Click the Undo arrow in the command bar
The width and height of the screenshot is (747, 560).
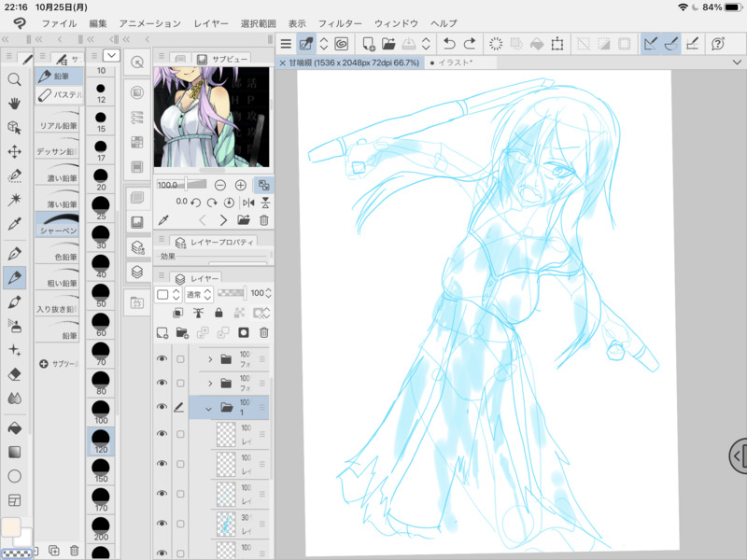(x=449, y=44)
